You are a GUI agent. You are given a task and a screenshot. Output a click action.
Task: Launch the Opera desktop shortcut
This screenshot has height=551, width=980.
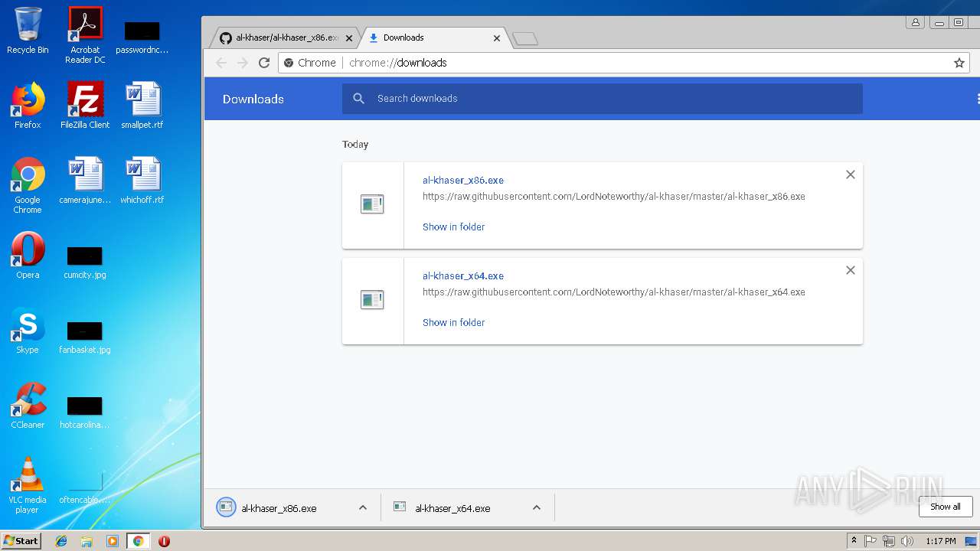[28, 256]
